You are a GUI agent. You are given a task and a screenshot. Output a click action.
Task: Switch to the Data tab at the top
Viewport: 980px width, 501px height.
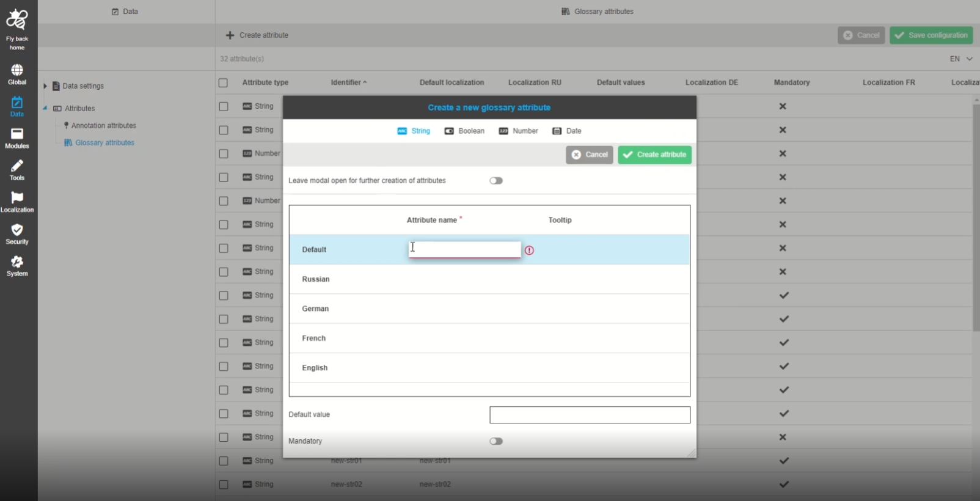[125, 12]
